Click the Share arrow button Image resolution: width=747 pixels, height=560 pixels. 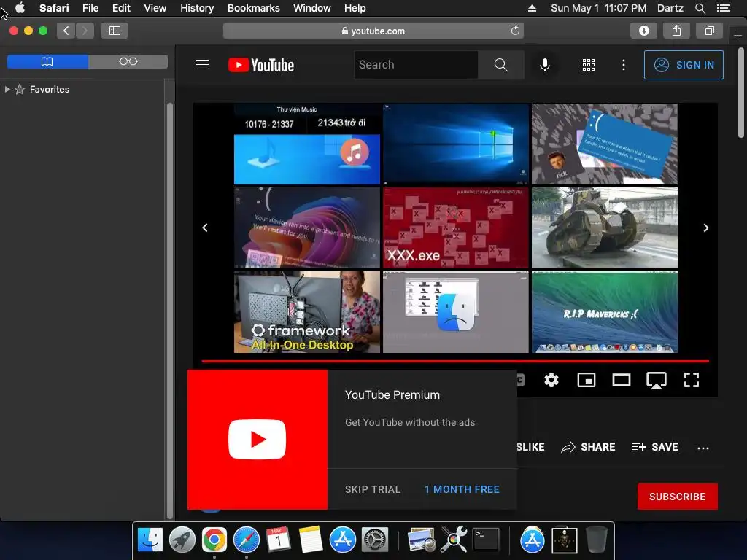(x=588, y=447)
